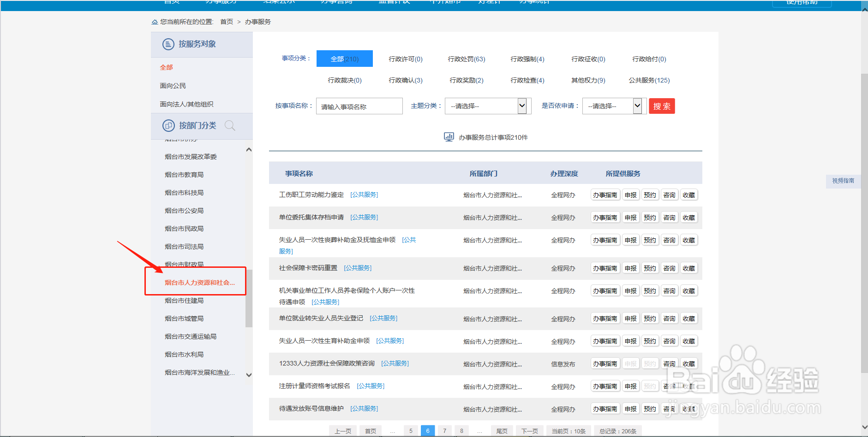Click the red 搜索 search button
The image size is (868, 437).
661,106
